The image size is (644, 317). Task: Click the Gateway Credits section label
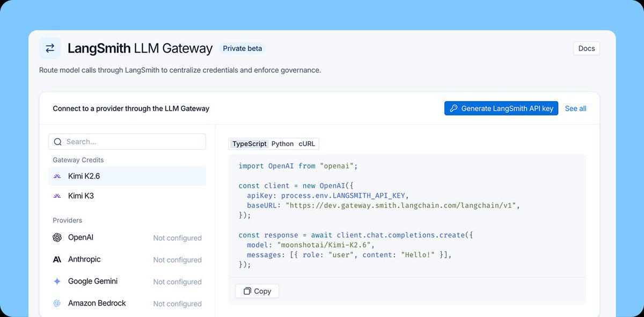point(78,160)
